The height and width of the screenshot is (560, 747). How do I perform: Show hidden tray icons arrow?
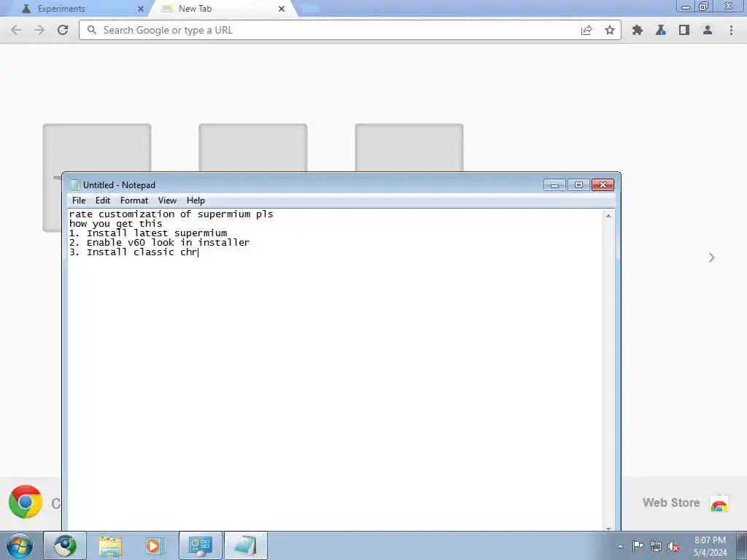(620, 546)
